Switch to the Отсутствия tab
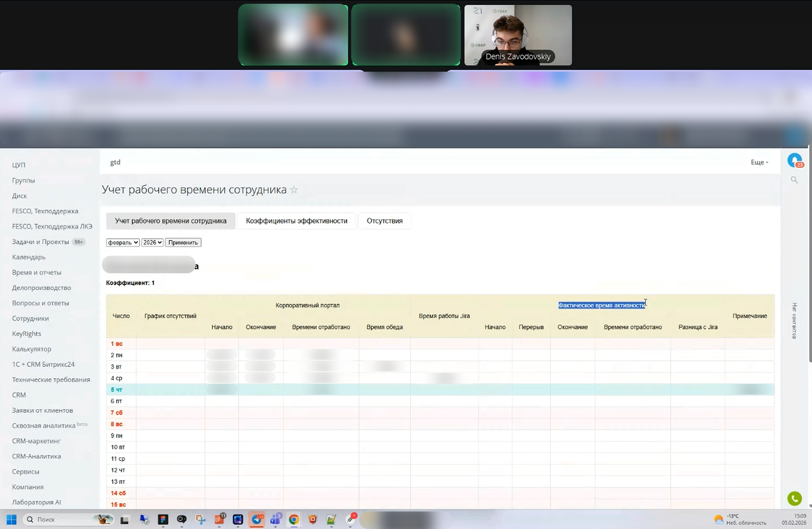The width and height of the screenshot is (812, 529). 384,221
